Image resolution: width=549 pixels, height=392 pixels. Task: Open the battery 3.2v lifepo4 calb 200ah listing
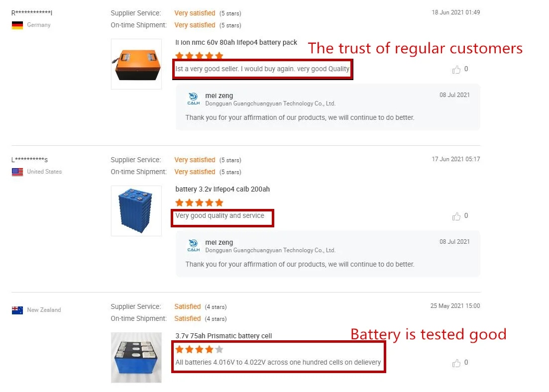pos(222,189)
